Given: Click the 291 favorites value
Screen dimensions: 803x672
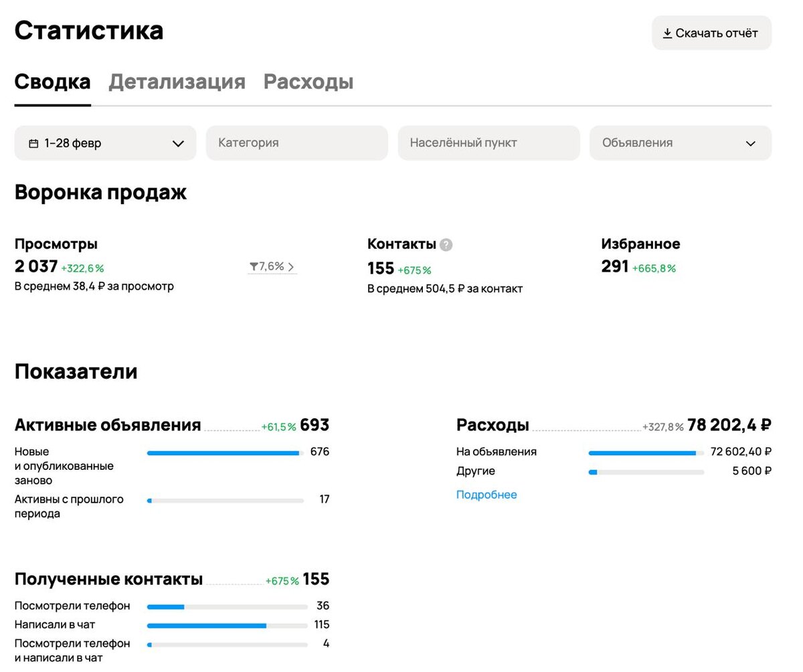Looking at the screenshot, I should (614, 266).
